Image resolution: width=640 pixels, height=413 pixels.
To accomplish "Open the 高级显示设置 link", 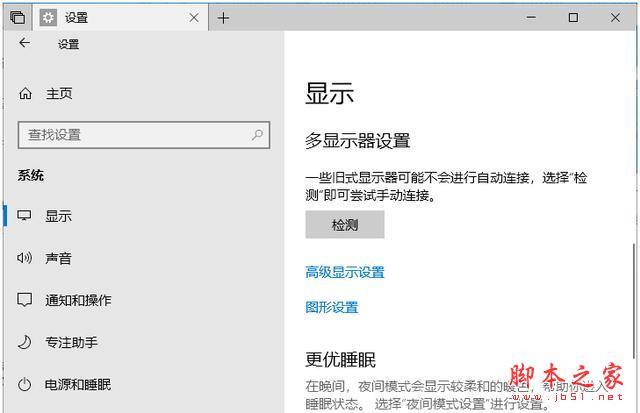I will pos(344,272).
